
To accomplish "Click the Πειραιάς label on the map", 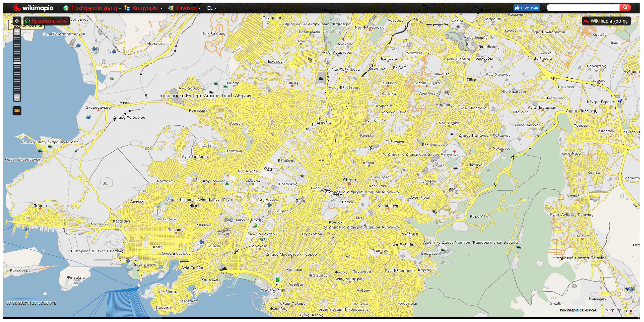I will coord(175,230).
